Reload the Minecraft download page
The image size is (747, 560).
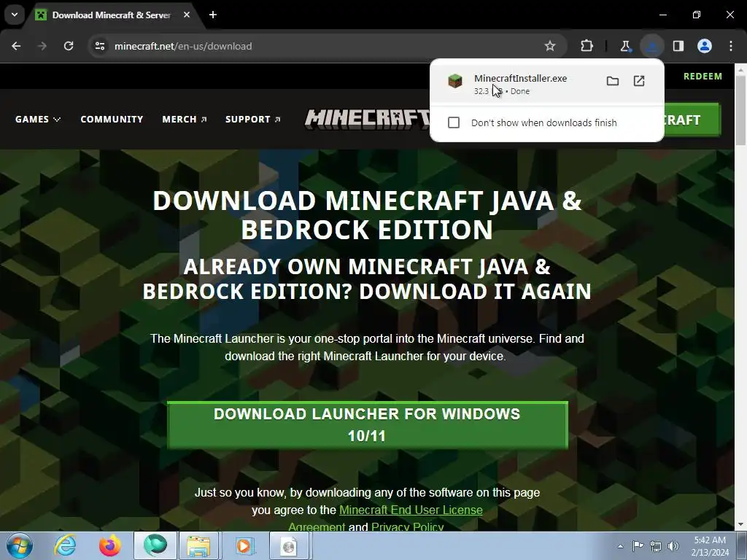(x=69, y=46)
